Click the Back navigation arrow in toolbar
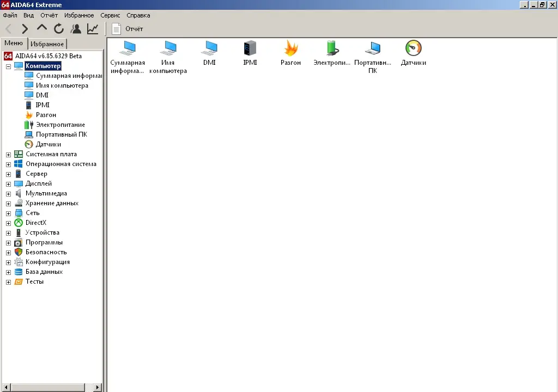Viewport: 558px width, 392px height. pos(9,28)
